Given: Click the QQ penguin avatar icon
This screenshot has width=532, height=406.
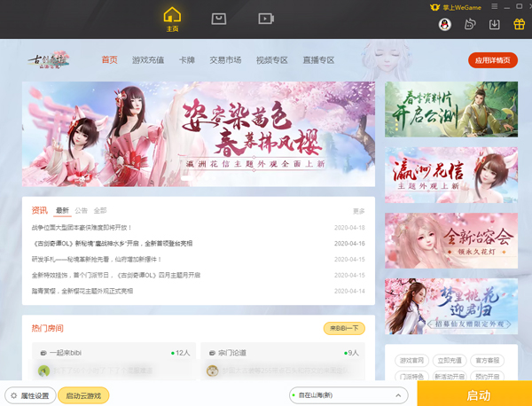Looking at the screenshot, I should pos(446,25).
